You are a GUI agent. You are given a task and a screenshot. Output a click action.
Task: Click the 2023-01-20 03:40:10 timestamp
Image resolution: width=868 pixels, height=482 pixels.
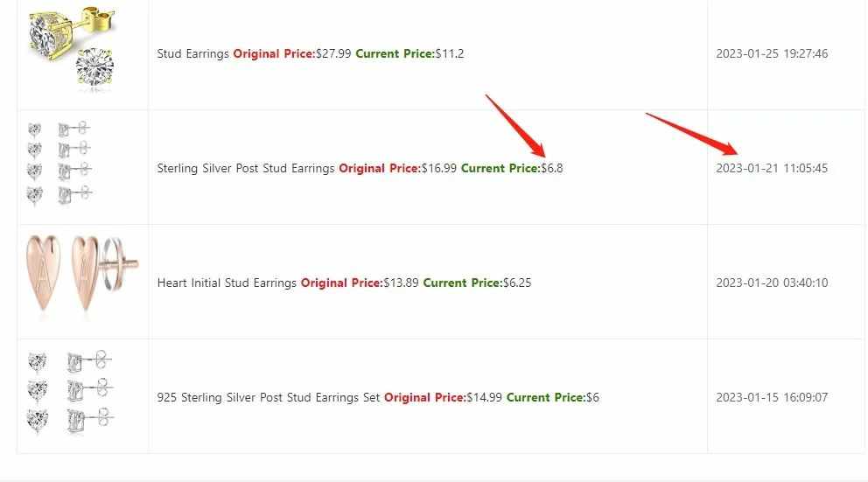tap(772, 283)
